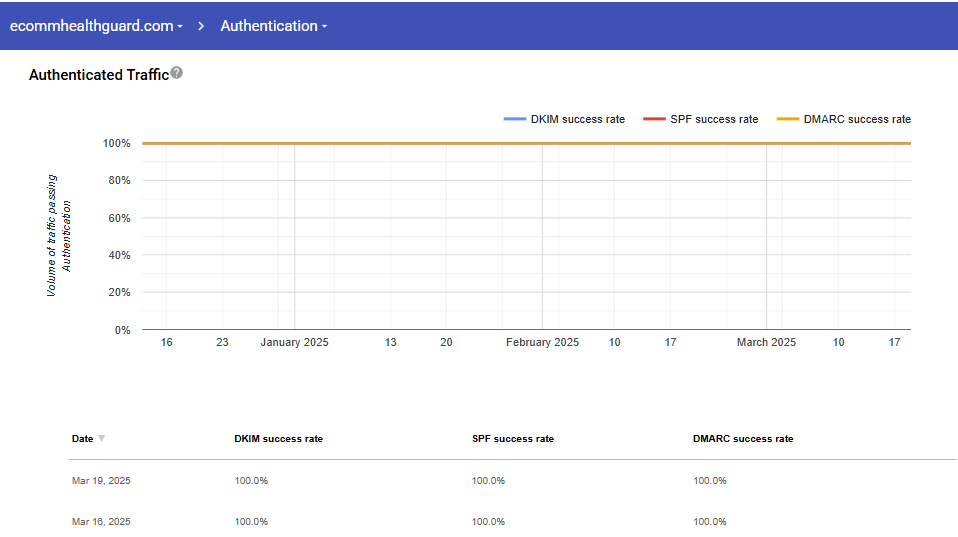Toggle the DMARC success rate legend label

[x=857, y=119]
